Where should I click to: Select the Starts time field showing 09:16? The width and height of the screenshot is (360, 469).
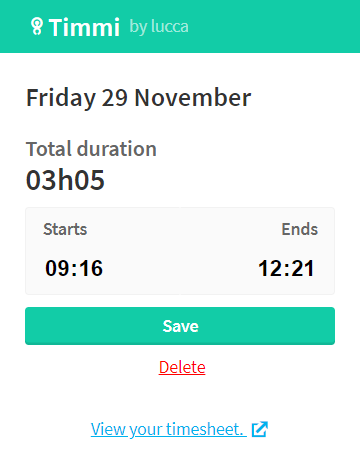pyautogui.click(x=74, y=268)
